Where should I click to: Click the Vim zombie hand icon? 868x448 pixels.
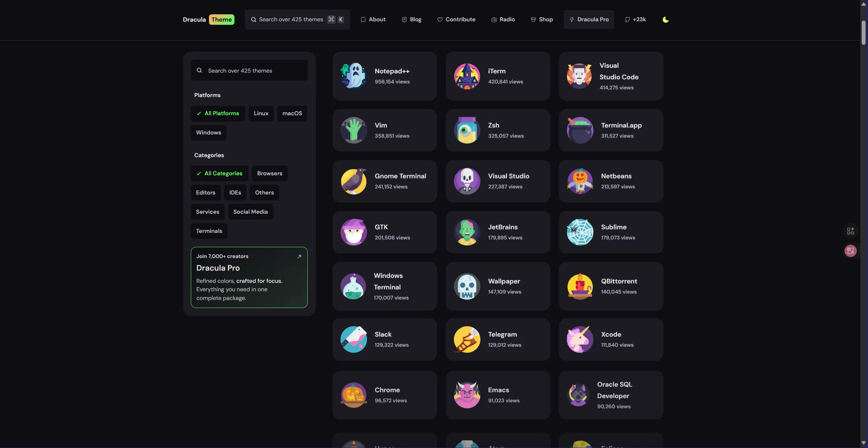coord(353,130)
